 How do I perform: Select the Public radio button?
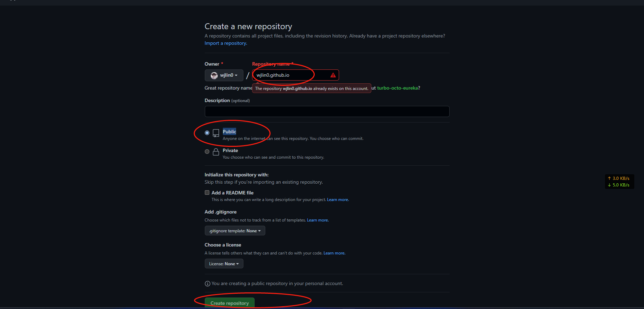click(x=207, y=133)
